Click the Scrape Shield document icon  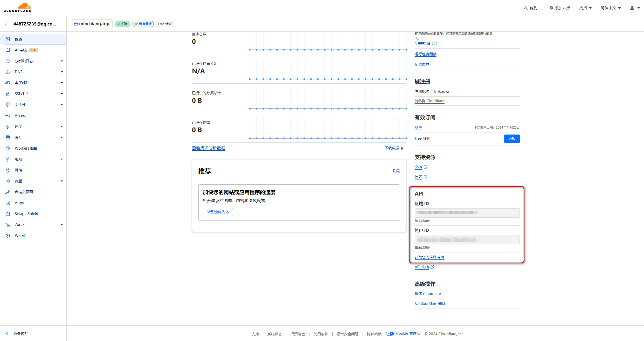tap(8, 214)
